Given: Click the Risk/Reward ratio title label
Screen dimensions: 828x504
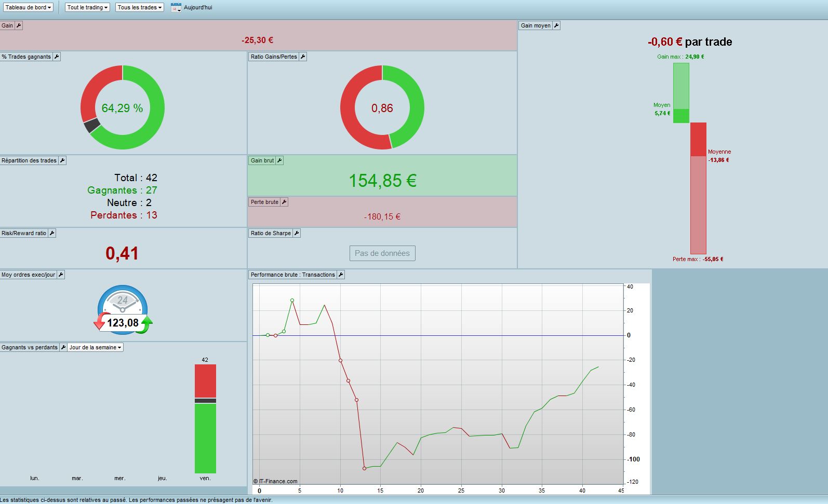Looking at the screenshot, I should tap(24, 233).
